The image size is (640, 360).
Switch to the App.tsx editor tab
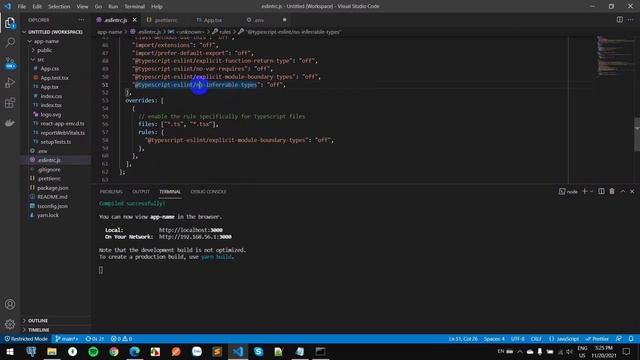tap(213, 20)
